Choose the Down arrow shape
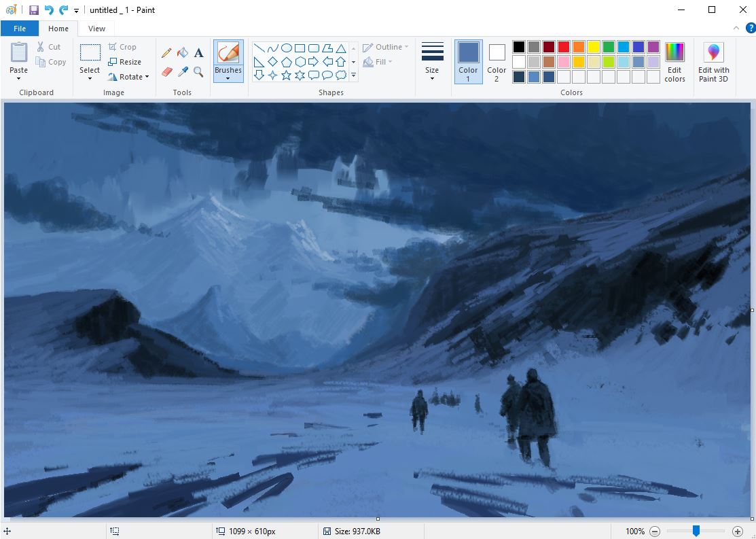This screenshot has width=756, height=539. 259,75
